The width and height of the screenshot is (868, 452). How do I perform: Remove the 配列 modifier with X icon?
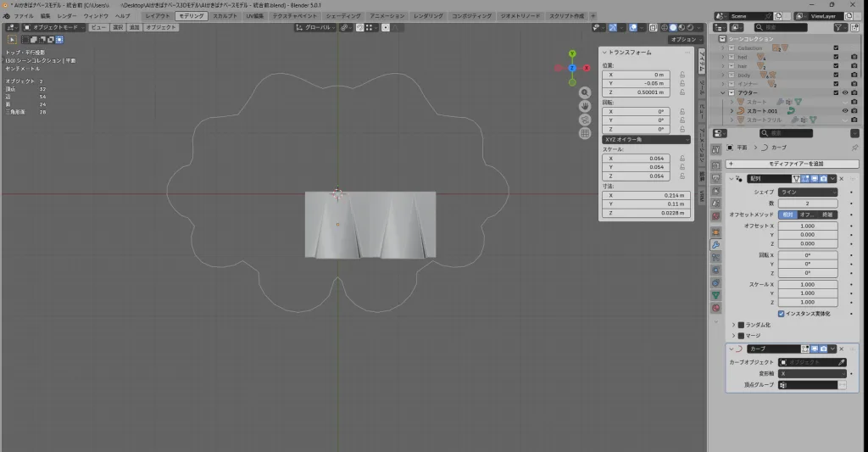click(x=841, y=179)
